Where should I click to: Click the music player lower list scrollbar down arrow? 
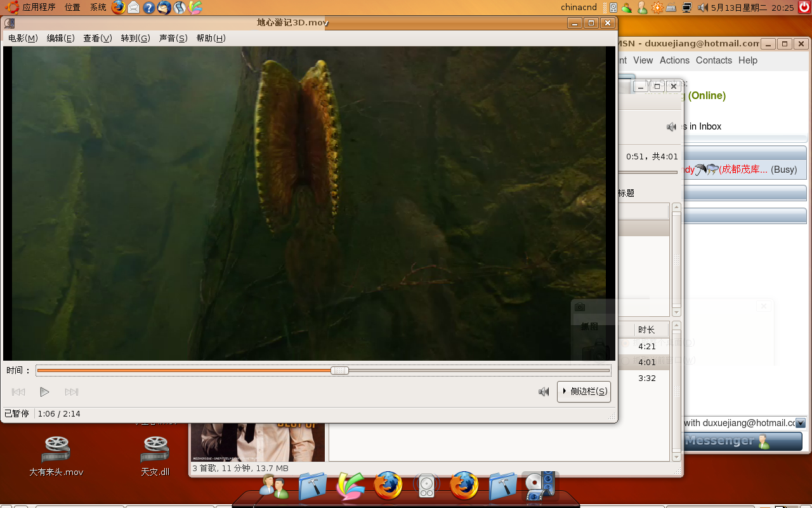tap(676, 457)
